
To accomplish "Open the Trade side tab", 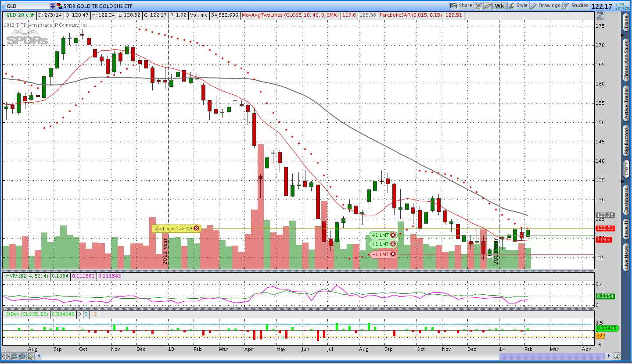I will coord(626,22).
